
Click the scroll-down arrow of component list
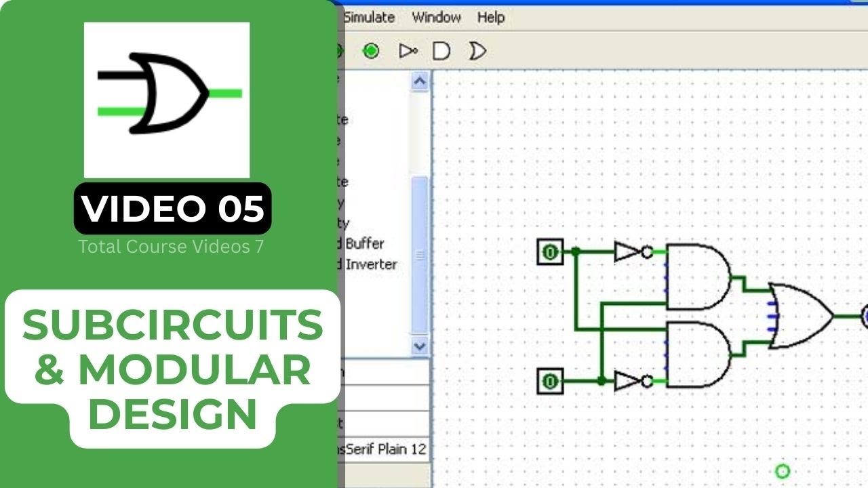tap(420, 346)
